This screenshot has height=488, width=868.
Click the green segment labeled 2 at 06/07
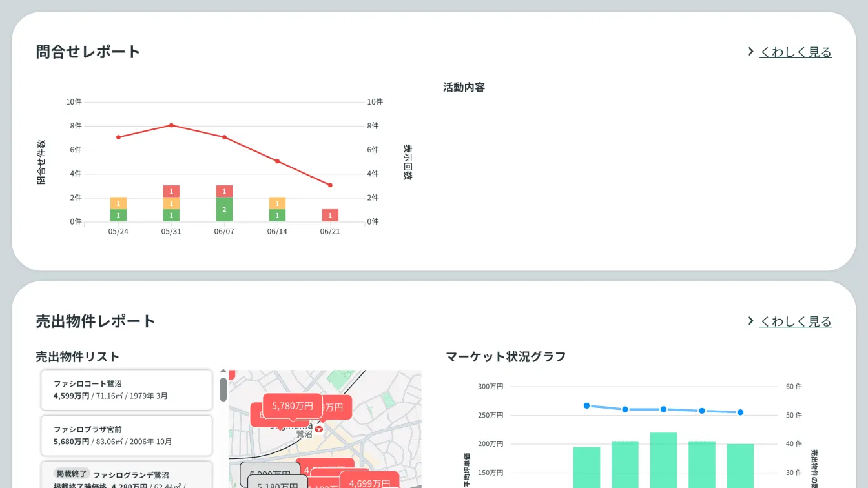(224, 210)
